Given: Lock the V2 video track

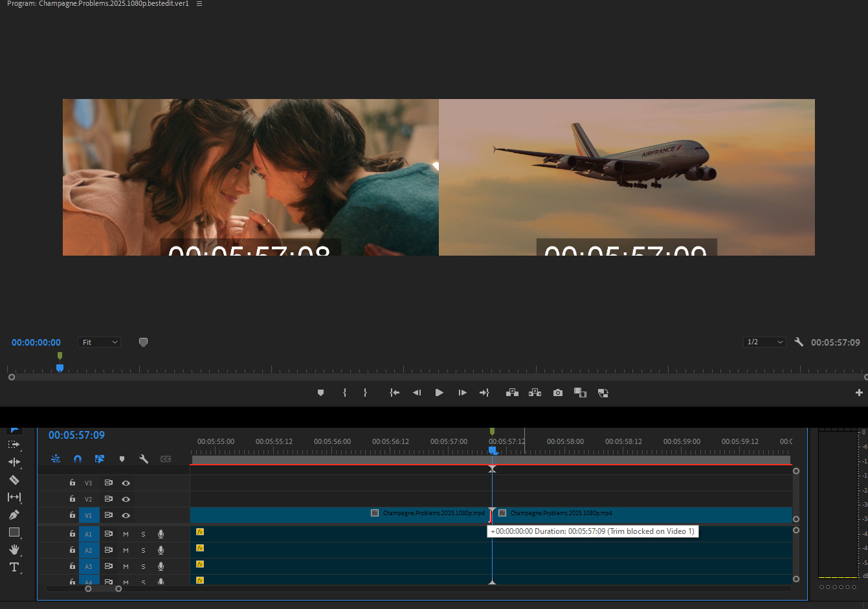Looking at the screenshot, I should click(x=72, y=499).
